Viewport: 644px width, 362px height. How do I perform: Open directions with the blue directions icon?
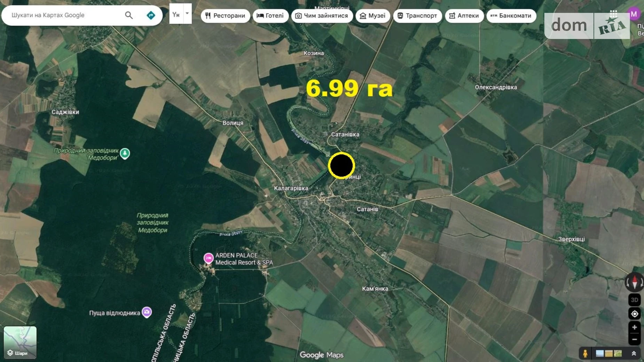[x=151, y=15]
